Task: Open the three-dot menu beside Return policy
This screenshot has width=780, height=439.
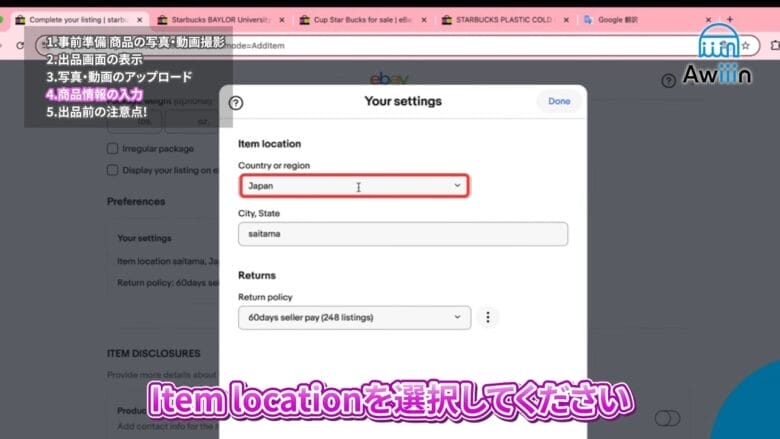Action: pos(487,317)
